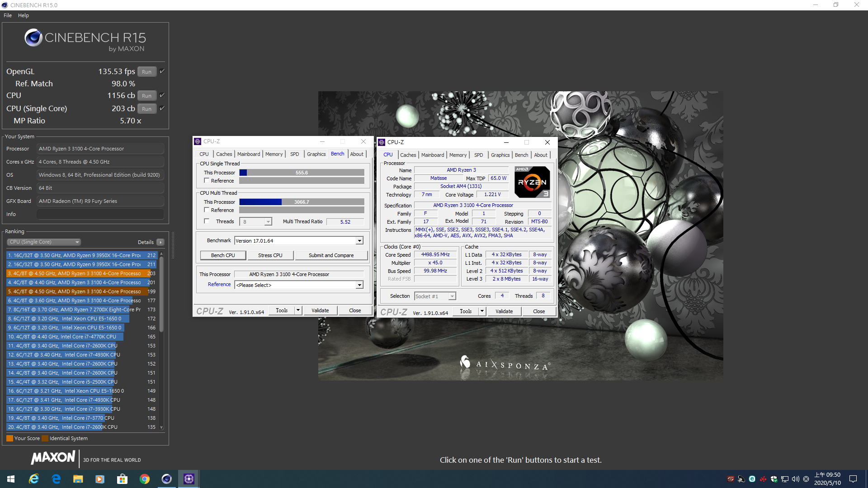The width and height of the screenshot is (868, 488).
Task: Expand the ranking Details arrow
Action: click(160, 242)
